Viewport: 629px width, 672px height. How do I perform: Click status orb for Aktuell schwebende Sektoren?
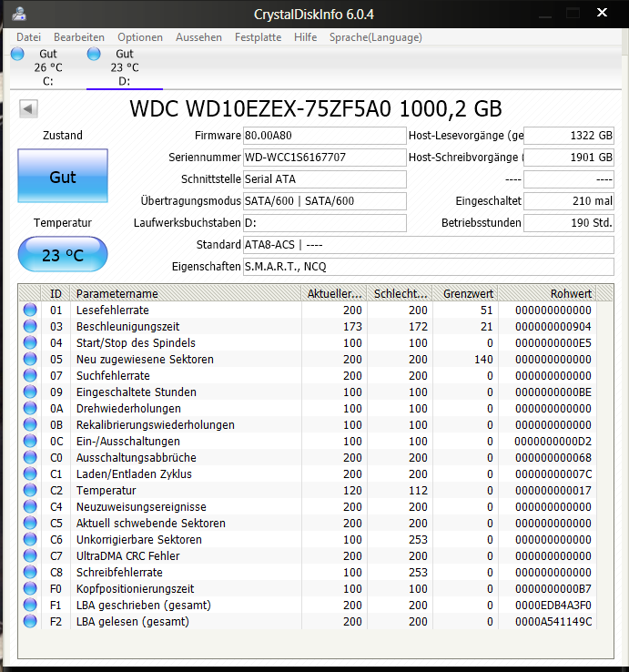coord(30,523)
